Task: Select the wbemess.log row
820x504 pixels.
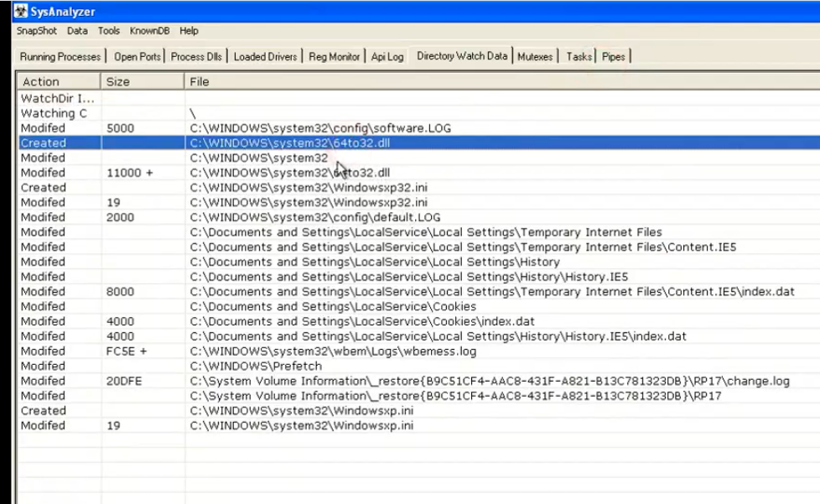Action: pos(419,351)
